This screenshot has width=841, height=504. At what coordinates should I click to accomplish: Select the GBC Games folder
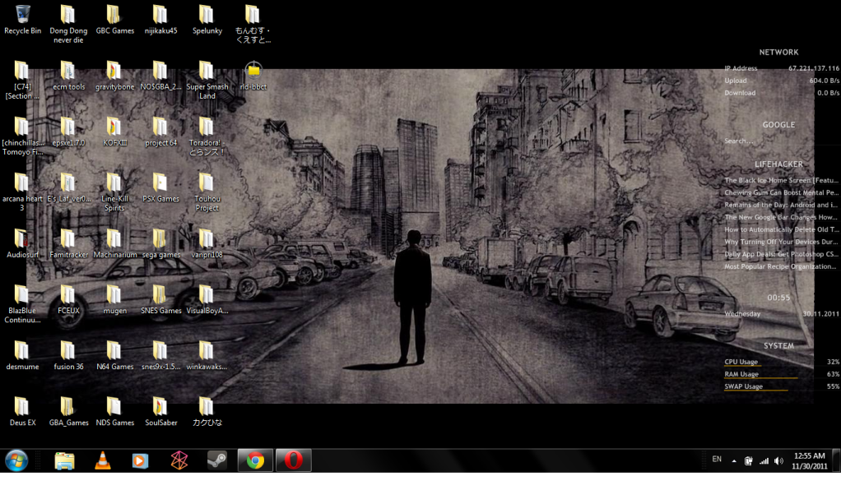[x=114, y=20]
